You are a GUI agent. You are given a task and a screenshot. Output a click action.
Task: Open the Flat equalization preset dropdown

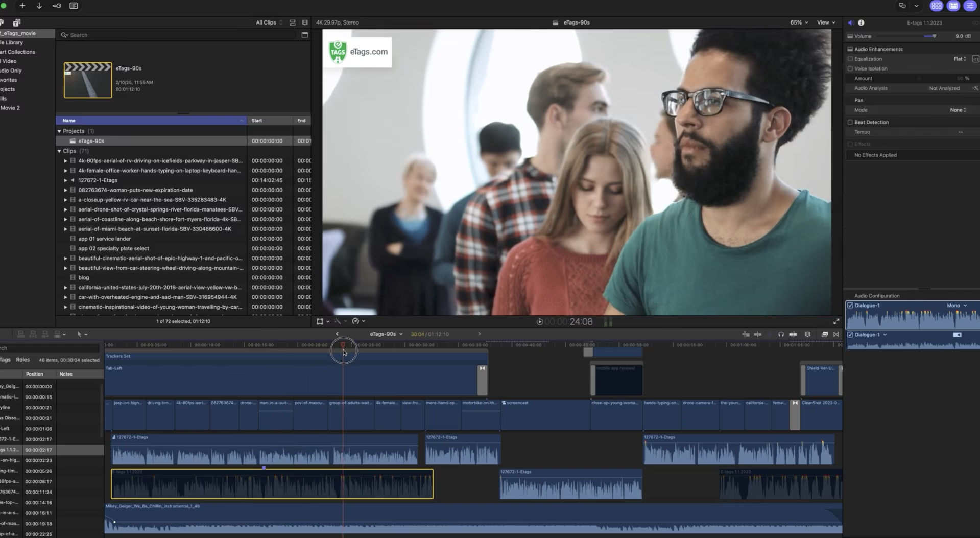(960, 59)
